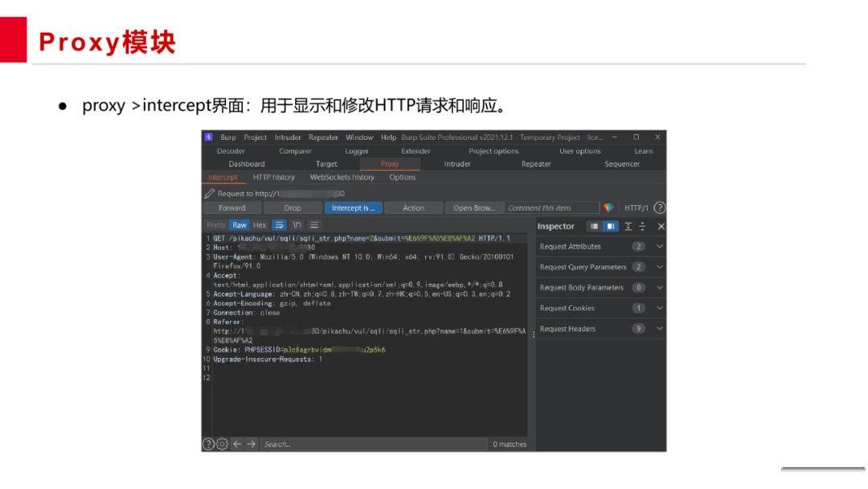The height and width of the screenshot is (489, 868).
Task: Switch to the Learn tab
Action: pos(643,150)
